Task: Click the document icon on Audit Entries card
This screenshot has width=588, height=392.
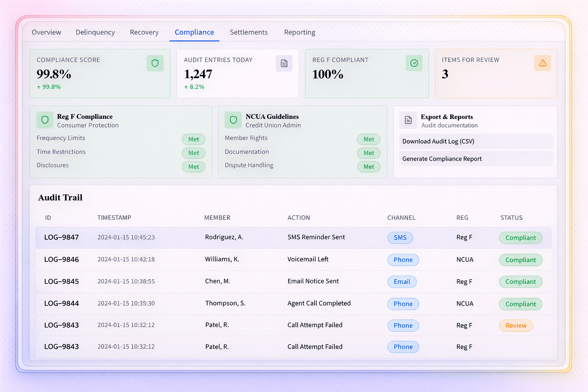Action: (x=284, y=63)
